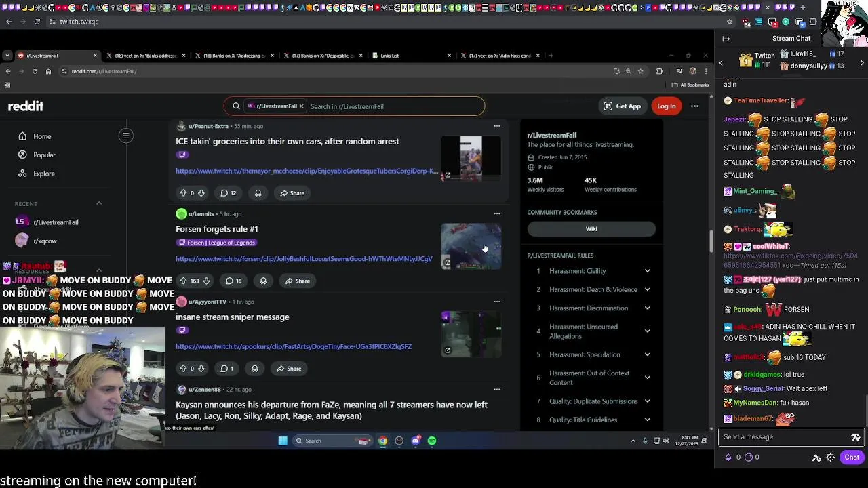Open Spotify from the Windows taskbar
The height and width of the screenshot is (488, 868).
tap(432, 441)
